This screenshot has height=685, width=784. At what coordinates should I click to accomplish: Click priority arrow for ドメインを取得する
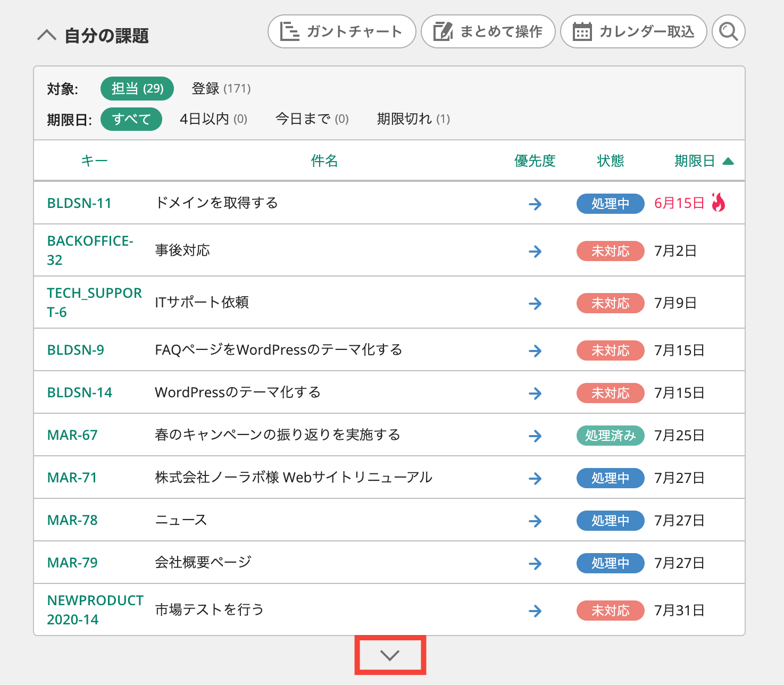[535, 204]
